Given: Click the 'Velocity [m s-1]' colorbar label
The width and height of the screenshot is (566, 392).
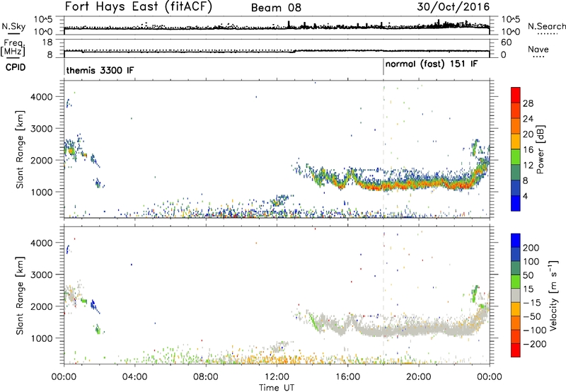Looking at the screenshot, I should [x=553, y=295].
